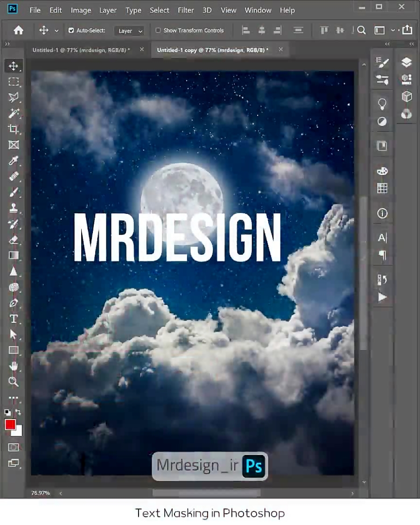
Task: Collapse the right panel dock
Action: click(411, 44)
